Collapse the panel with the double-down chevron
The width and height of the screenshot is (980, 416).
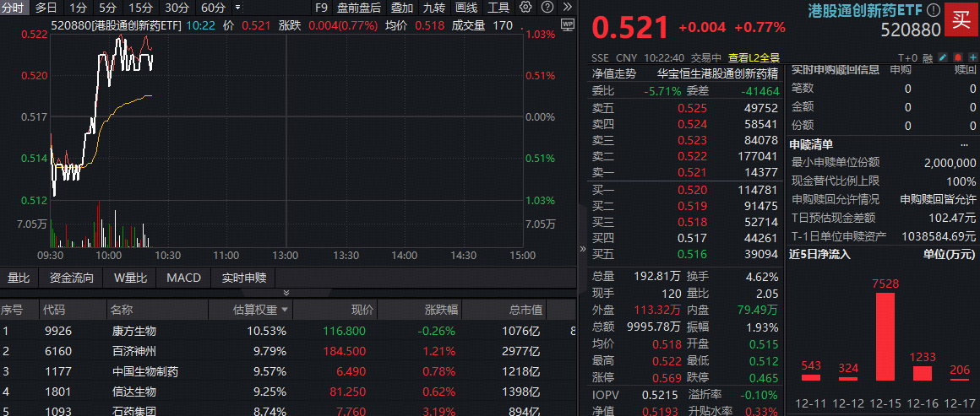pyautogui.click(x=286, y=292)
